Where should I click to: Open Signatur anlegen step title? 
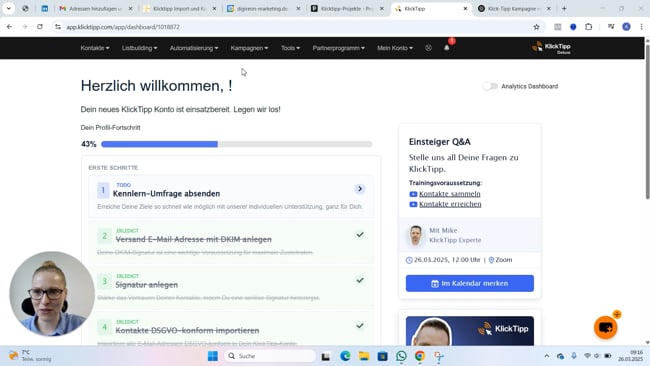(x=146, y=285)
